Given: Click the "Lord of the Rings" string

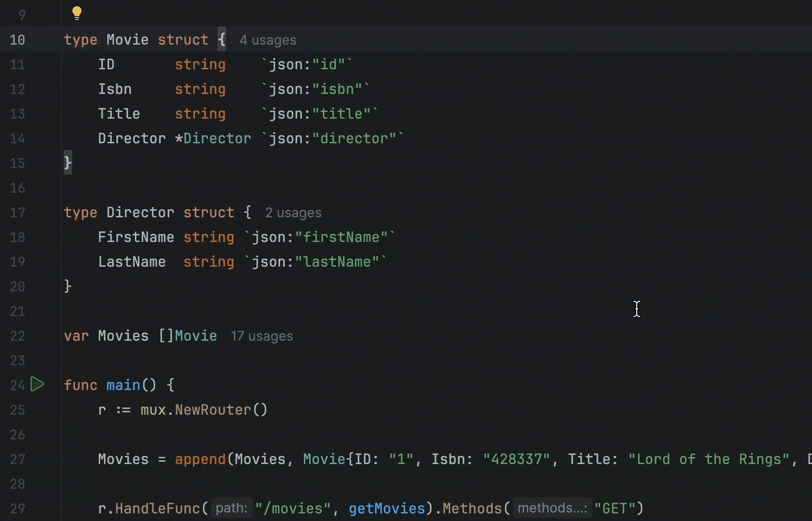Looking at the screenshot, I should pyautogui.click(x=708, y=459).
